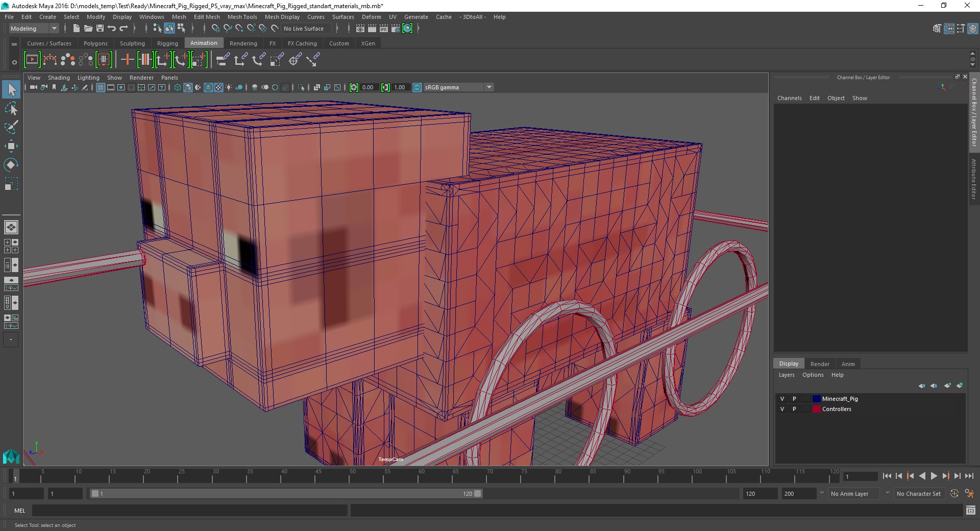Go to end of playback range
The image size is (980, 531).
tap(969, 476)
